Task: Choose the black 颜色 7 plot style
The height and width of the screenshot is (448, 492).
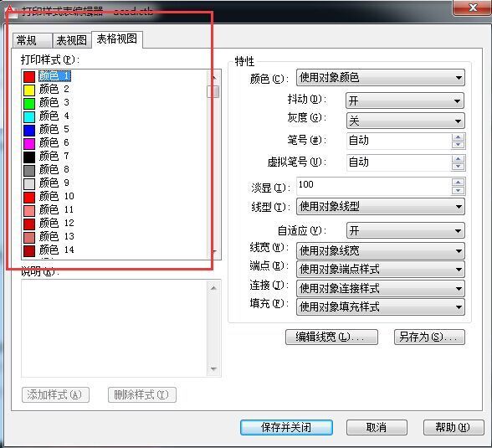Action: pos(47,157)
